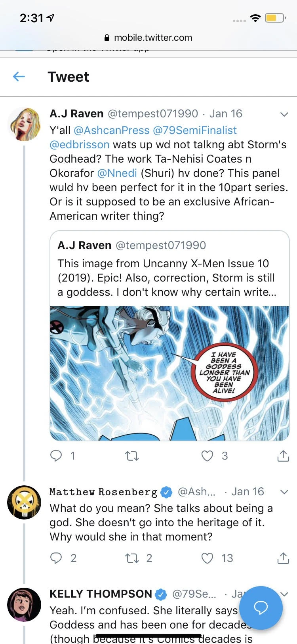Open A.J Raven's profile avatar
Screen dimensions: 297x644
point(24,124)
